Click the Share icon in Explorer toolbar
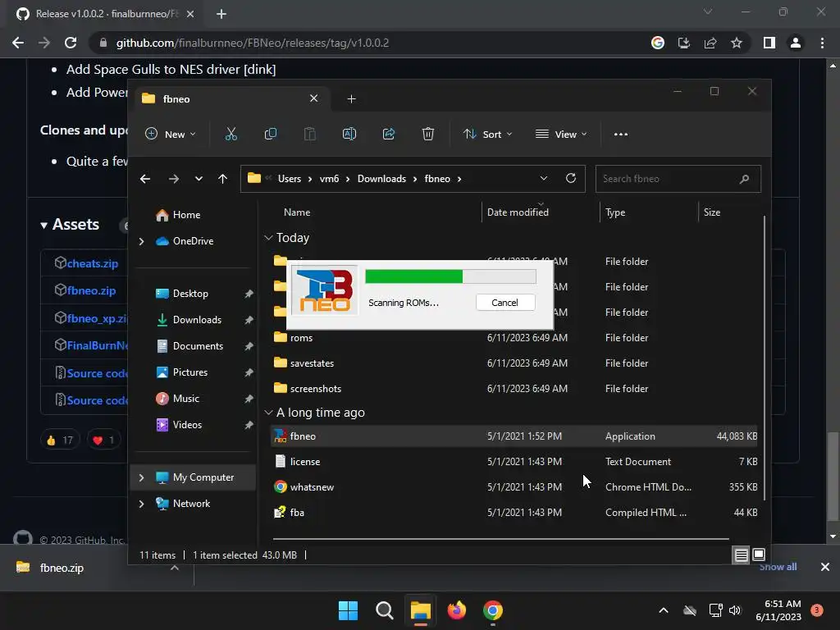 click(x=388, y=134)
